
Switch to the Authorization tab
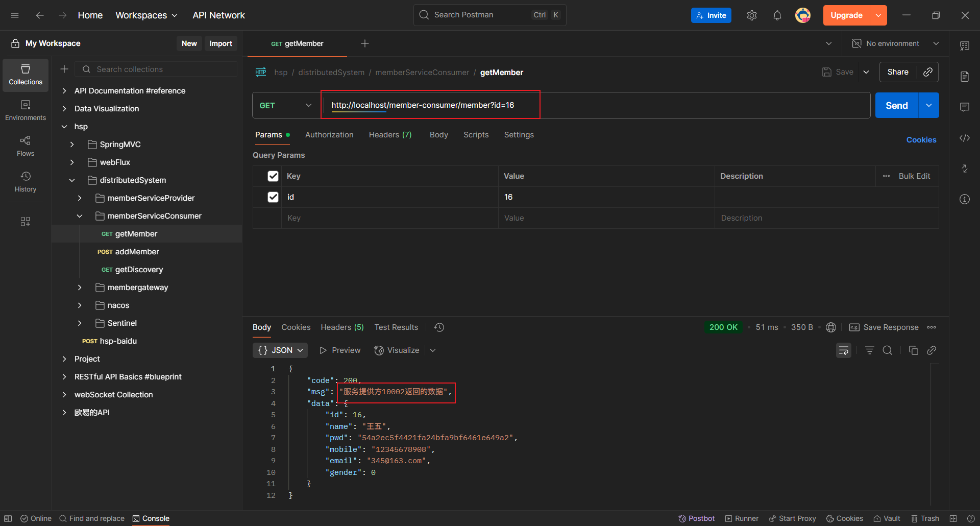pos(329,135)
